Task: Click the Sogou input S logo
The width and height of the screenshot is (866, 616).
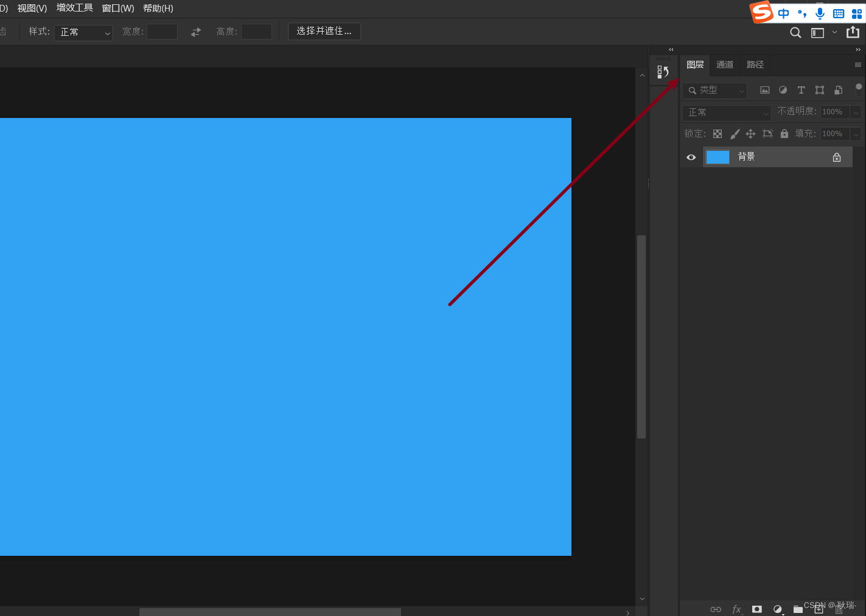Action: [761, 12]
